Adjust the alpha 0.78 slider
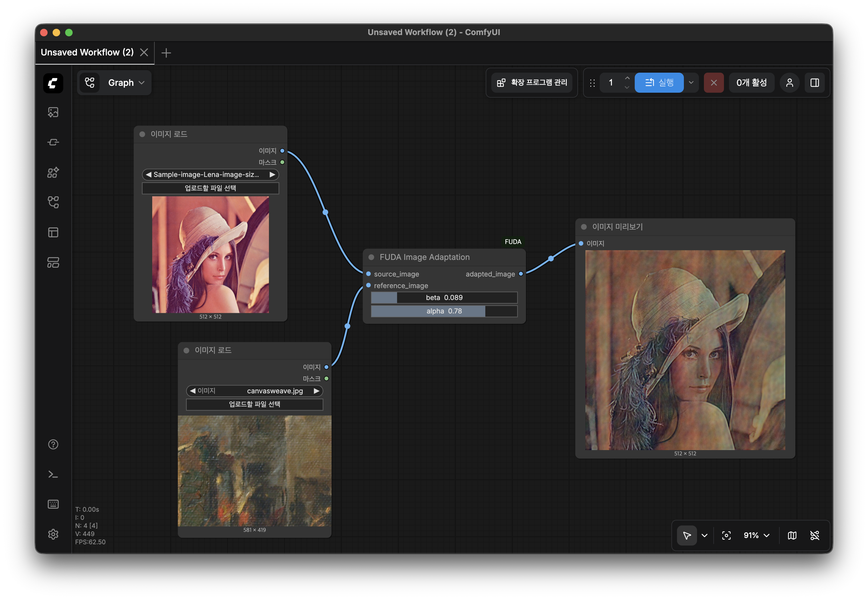The width and height of the screenshot is (868, 600). (x=444, y=311)
